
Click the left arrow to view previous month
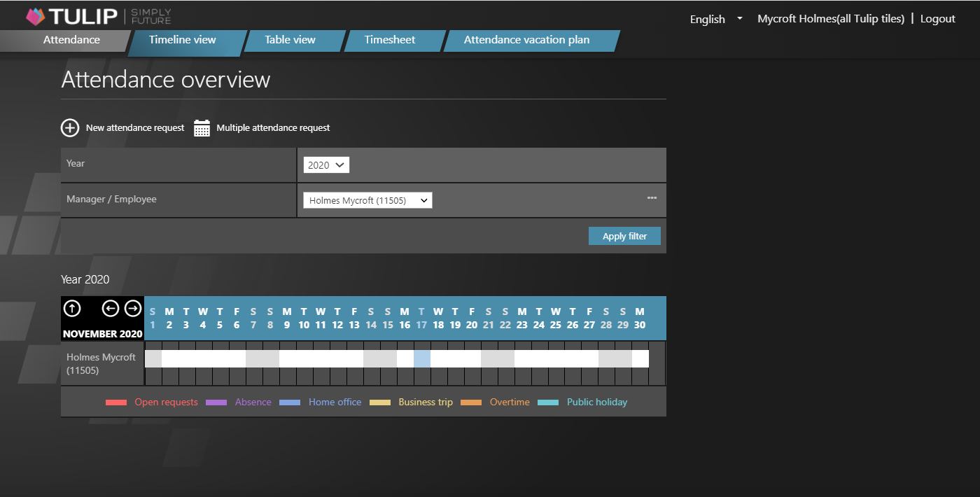click(112, 308)
